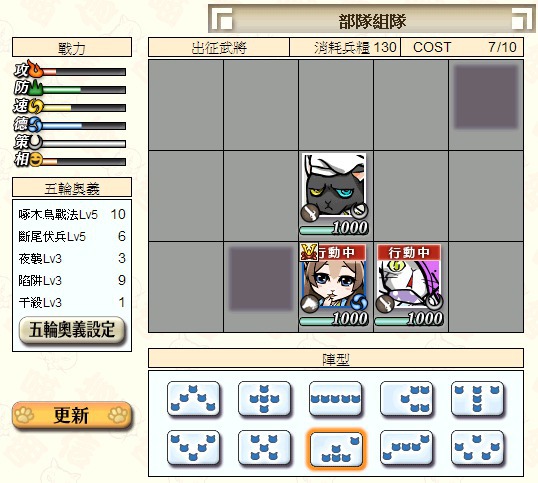Click the dark slot in the bottom row grid

pyautogui.click(x=260, y=279)
